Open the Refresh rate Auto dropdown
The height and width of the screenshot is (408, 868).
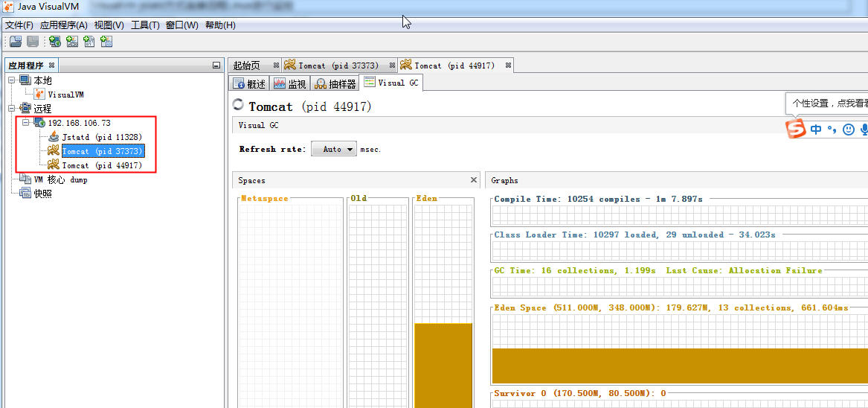coord(334,149)
